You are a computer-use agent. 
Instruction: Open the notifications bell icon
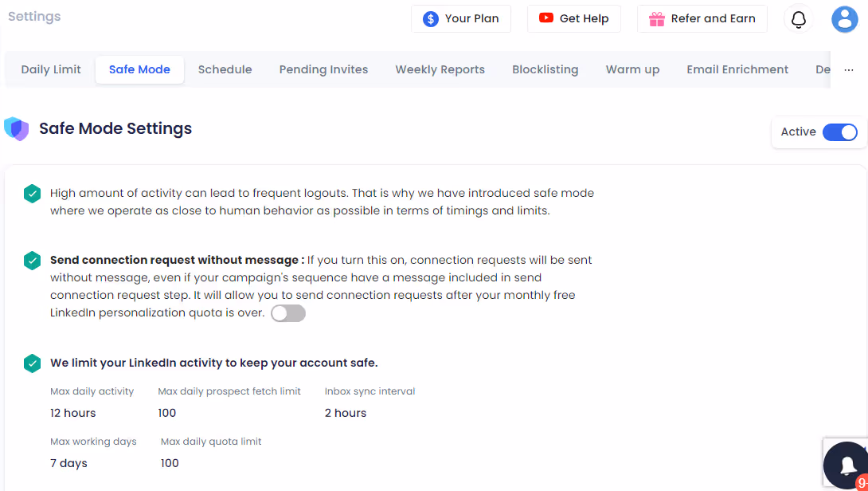click(798, 18)
